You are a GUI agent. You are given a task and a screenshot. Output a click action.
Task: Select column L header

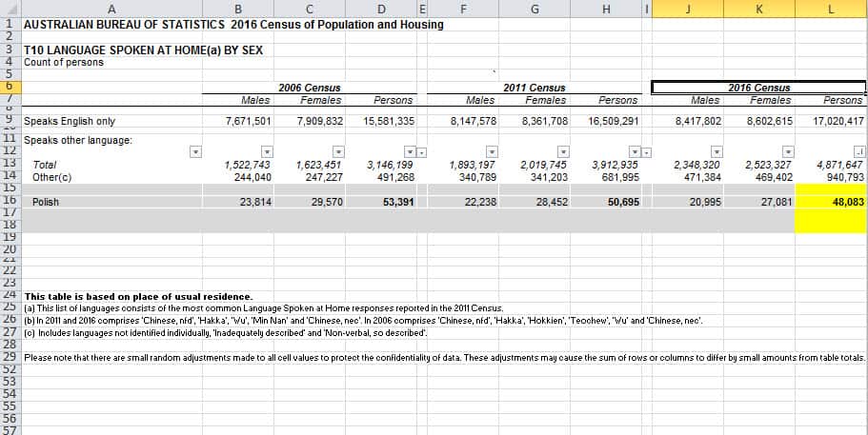coord(832,9)
